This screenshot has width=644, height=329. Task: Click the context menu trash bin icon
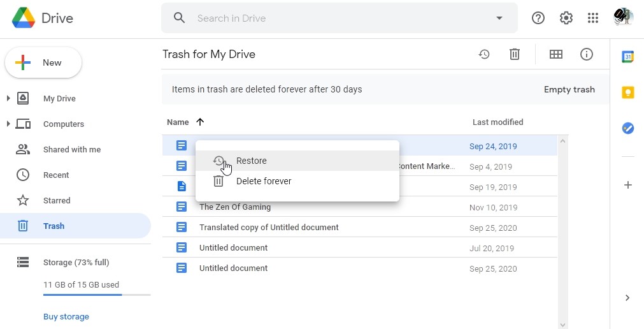click(x=218, y=181)
